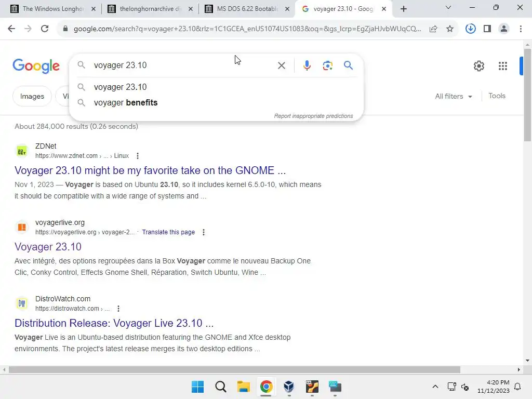Open ZDNet Voyager 23.10 favorite article

[x=150, y=170]
